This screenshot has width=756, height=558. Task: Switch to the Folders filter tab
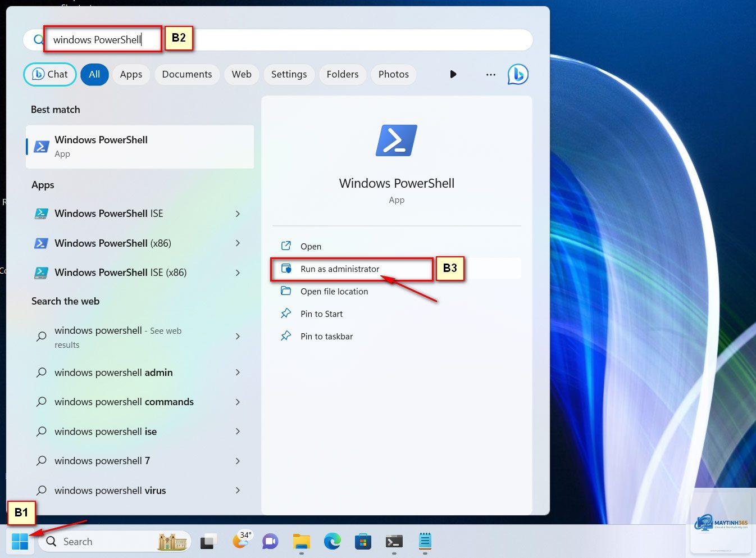click(343, 74)
